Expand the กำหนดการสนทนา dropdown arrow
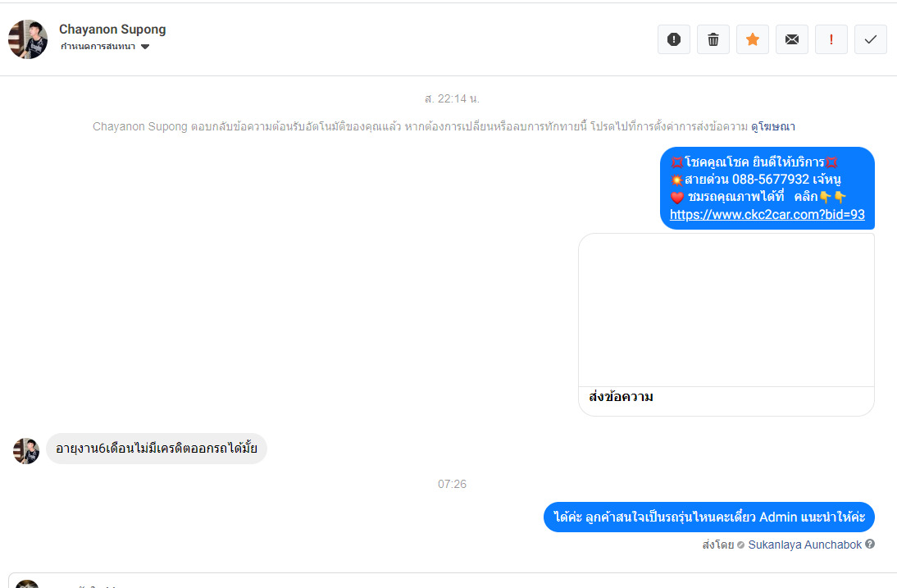This screenshot has height=588, width=897. tap(145, 47)
